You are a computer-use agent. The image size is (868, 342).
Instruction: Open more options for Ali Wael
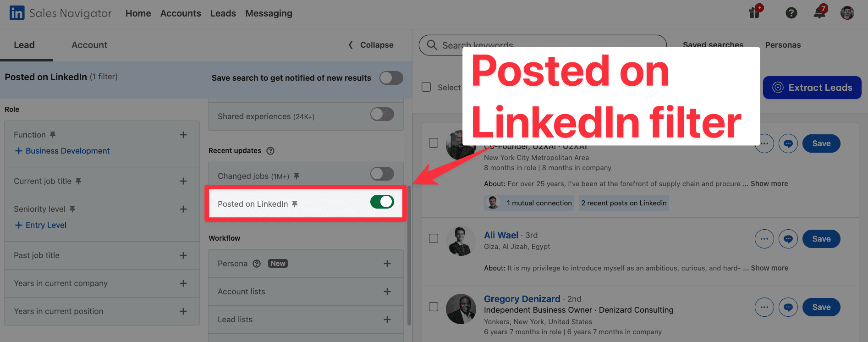point(764,239)
